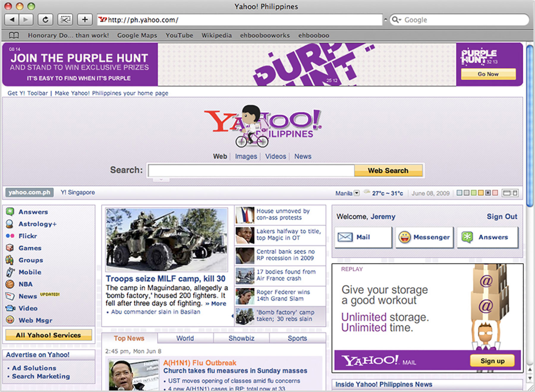Viewport: 535px width, 392px height.
Task: Click the Web Msgr smiley icon
Action: pos(10,320)
